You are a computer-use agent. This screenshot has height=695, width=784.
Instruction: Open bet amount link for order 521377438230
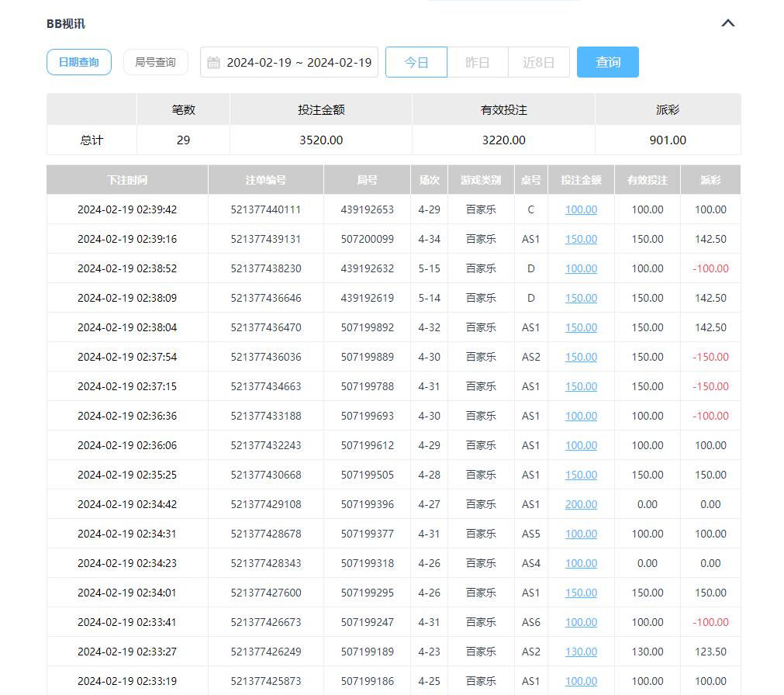(581, 268)
